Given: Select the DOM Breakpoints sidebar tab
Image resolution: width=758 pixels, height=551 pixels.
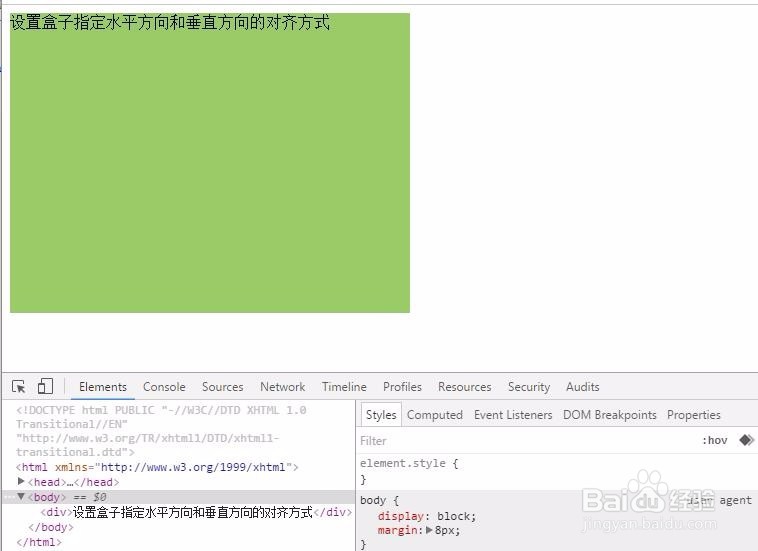Looking at the screenshot, I should 610,415.
